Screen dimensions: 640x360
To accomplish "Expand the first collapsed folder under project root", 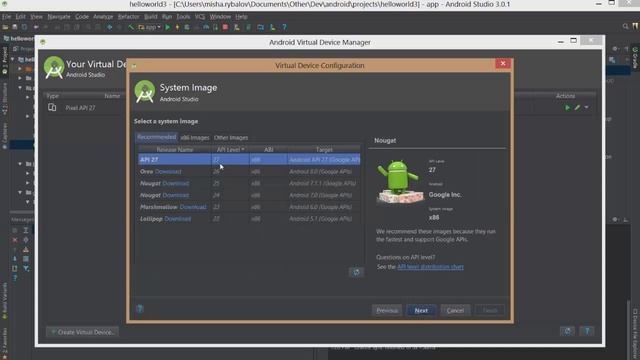I will coord(20,69).
